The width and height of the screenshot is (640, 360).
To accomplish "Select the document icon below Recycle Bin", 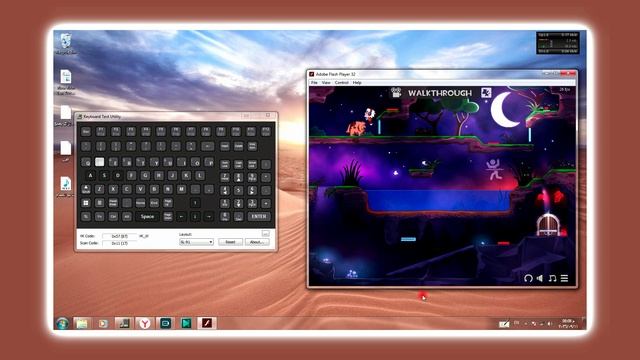I will (66, 82).
